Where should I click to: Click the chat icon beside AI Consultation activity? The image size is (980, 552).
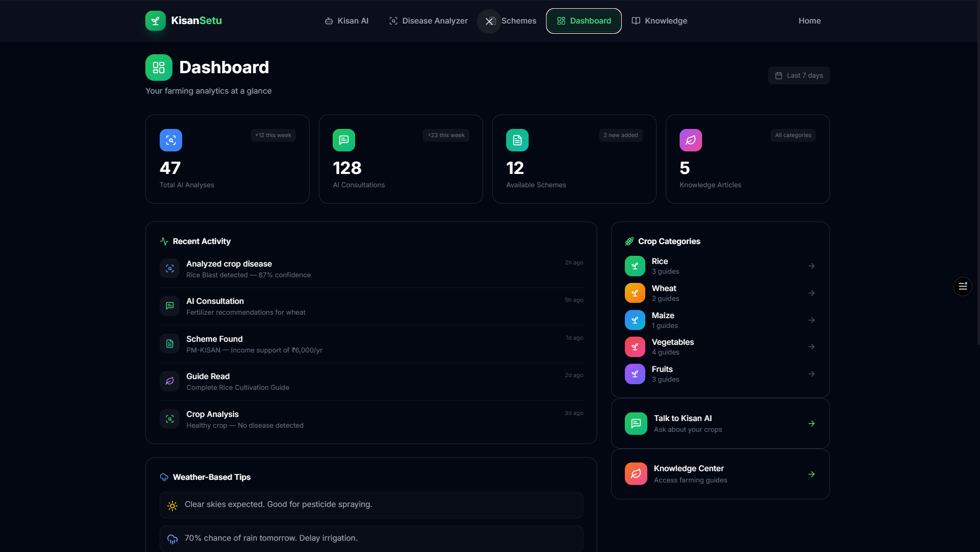(x=170, y=306)
